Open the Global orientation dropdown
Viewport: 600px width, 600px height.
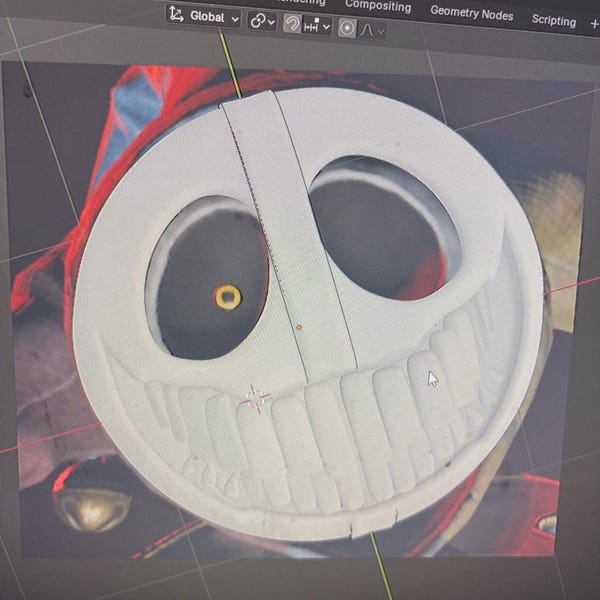click(x=204, y=17)
